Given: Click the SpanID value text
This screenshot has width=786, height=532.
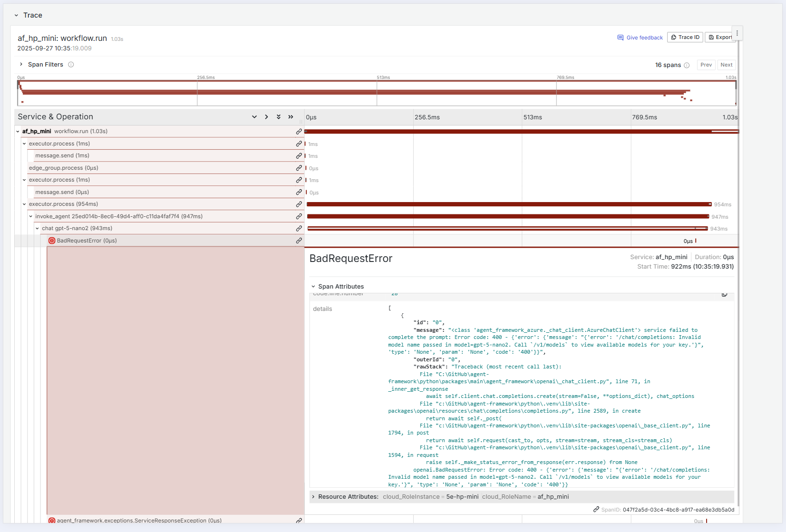Looking at the screenshot, I should click(x=679, y=510).
